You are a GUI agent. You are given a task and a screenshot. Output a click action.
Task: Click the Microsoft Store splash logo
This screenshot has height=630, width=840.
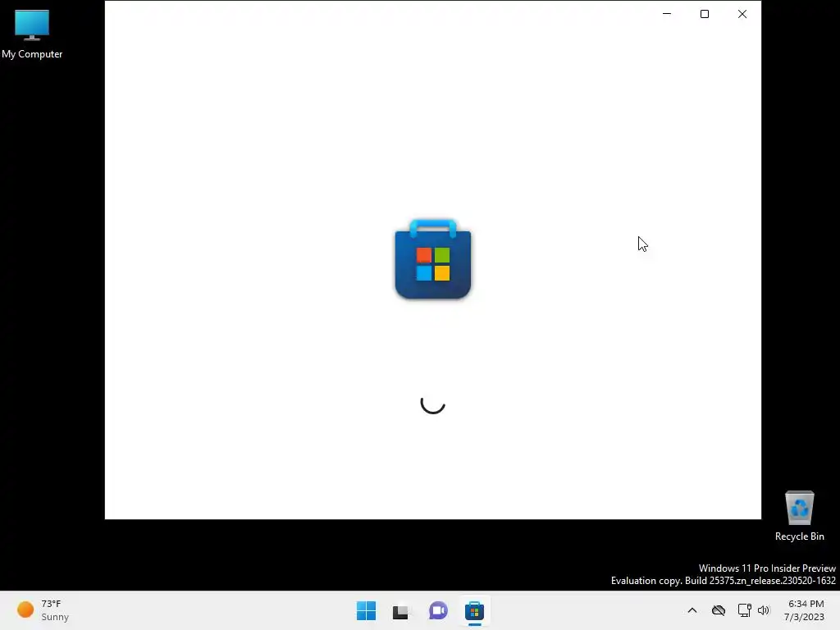433,258
